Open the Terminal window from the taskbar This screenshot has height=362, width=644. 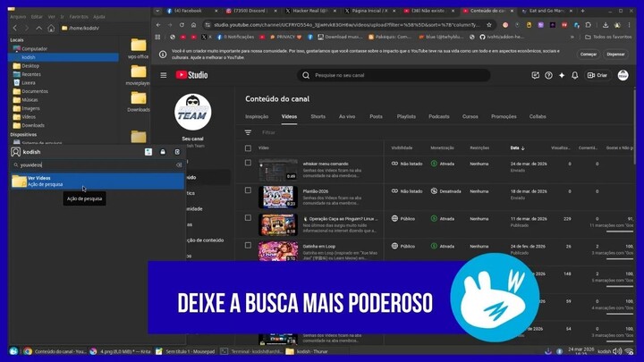coord(251,351)
